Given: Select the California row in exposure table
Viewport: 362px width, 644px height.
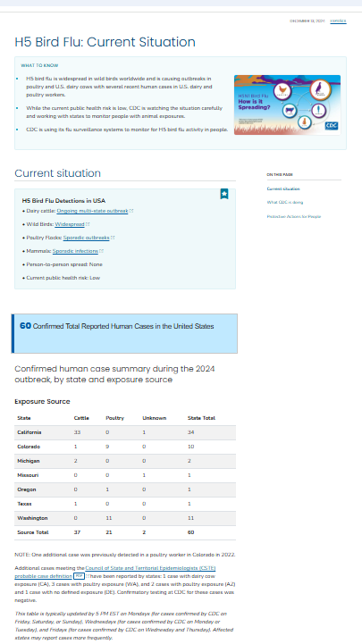Looking at the screenshot, I should click(125, 432).
